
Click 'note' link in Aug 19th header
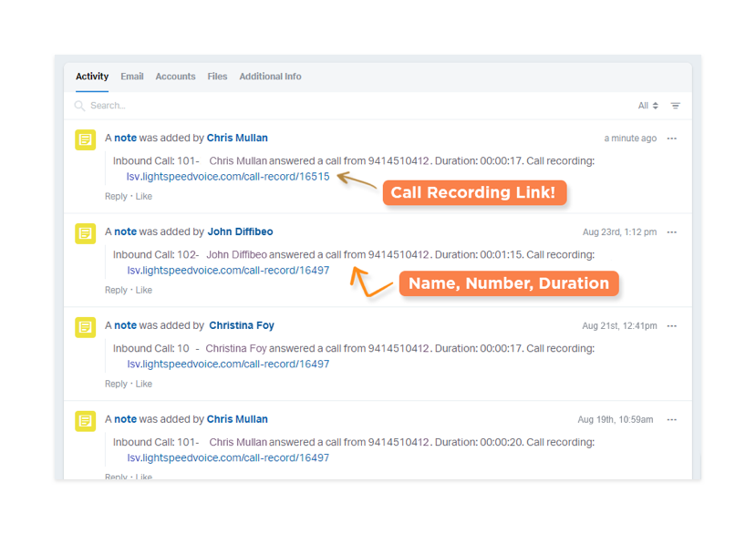[125, 419]
